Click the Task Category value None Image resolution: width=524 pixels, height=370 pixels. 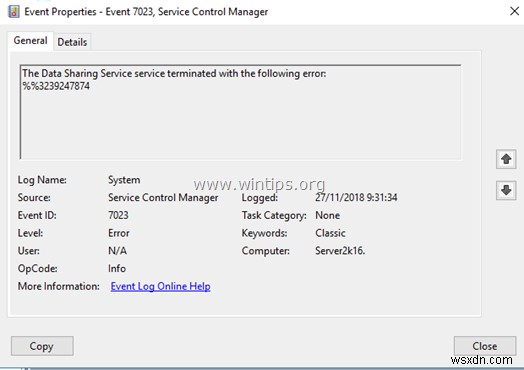(328, 215)
